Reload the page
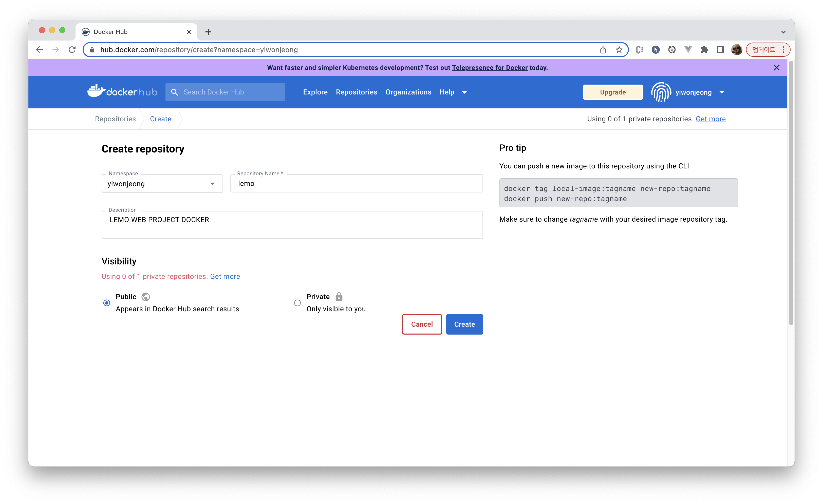The width and height of the screenshot is (823, 504). (x=72, y=50)
